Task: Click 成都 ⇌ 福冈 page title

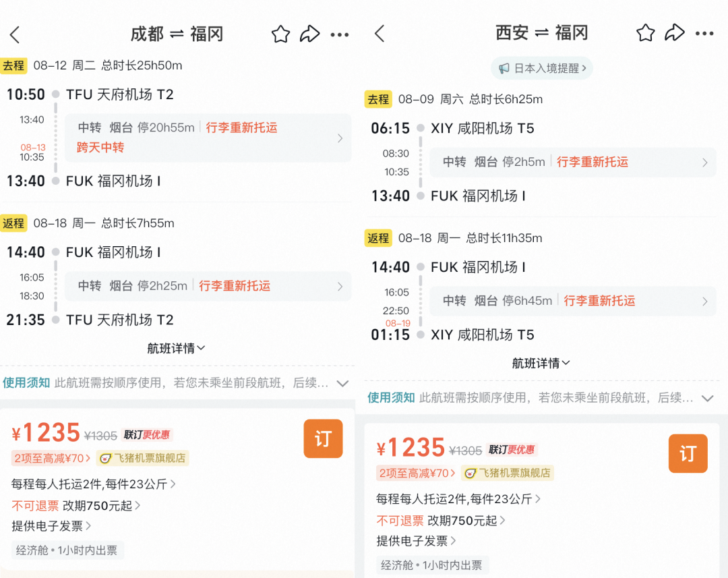Action: pyautogui.click(x=177, y=34)
